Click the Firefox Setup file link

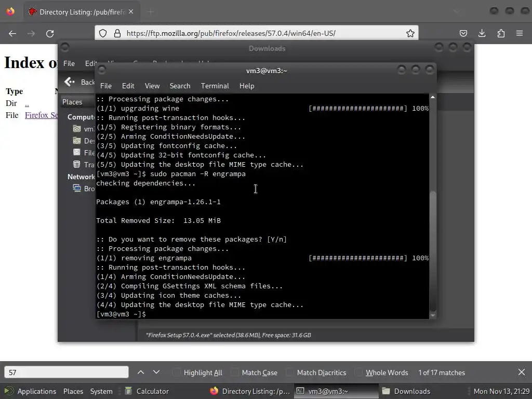coord(41,115)
